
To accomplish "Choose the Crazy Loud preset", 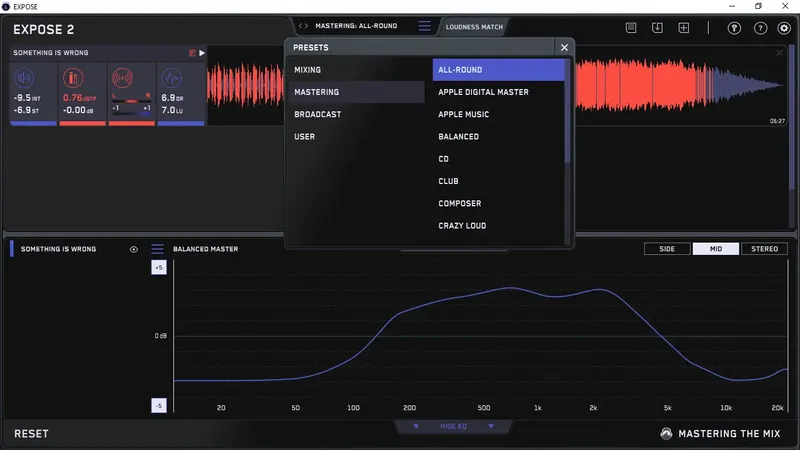I will coord(498,226).
